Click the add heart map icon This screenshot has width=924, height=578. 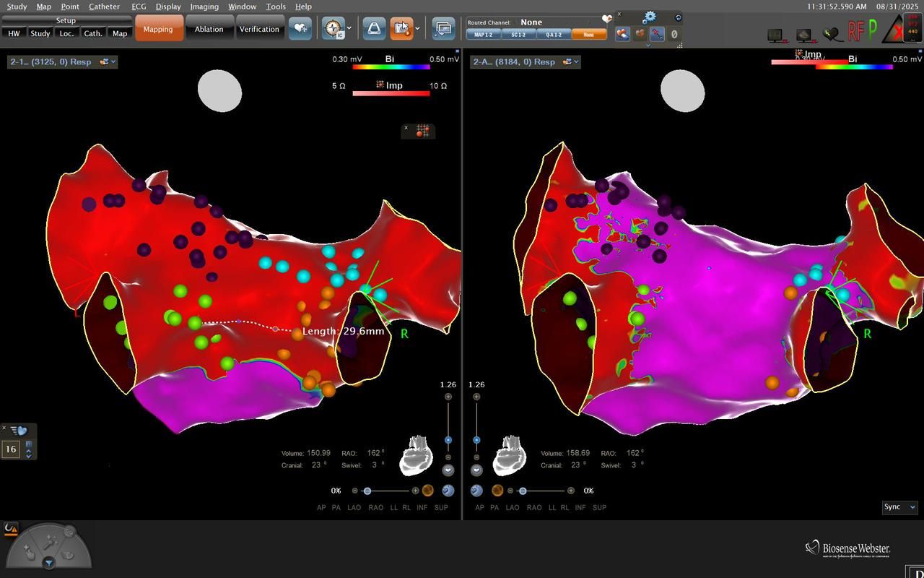[300, 29]
